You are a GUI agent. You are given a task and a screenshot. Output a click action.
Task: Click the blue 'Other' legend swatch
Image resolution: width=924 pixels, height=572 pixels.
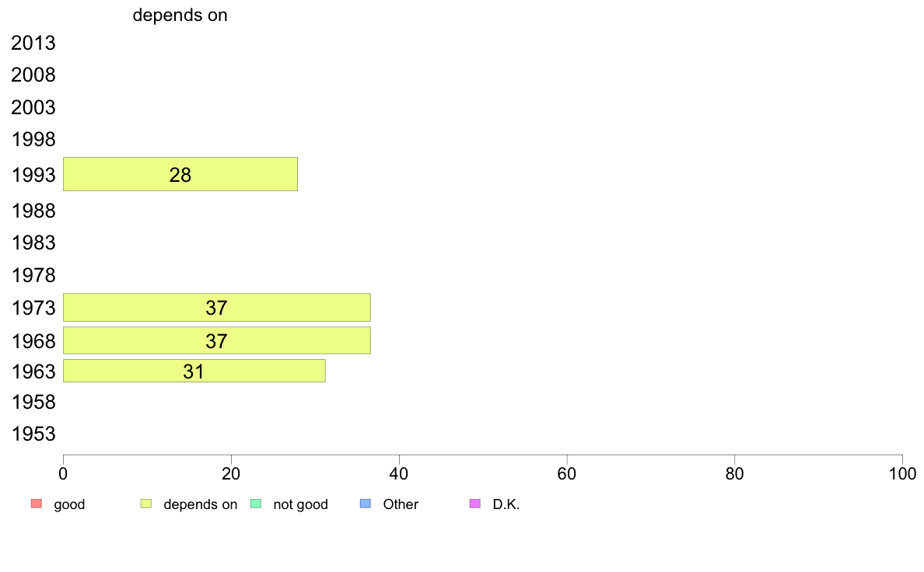366,504
